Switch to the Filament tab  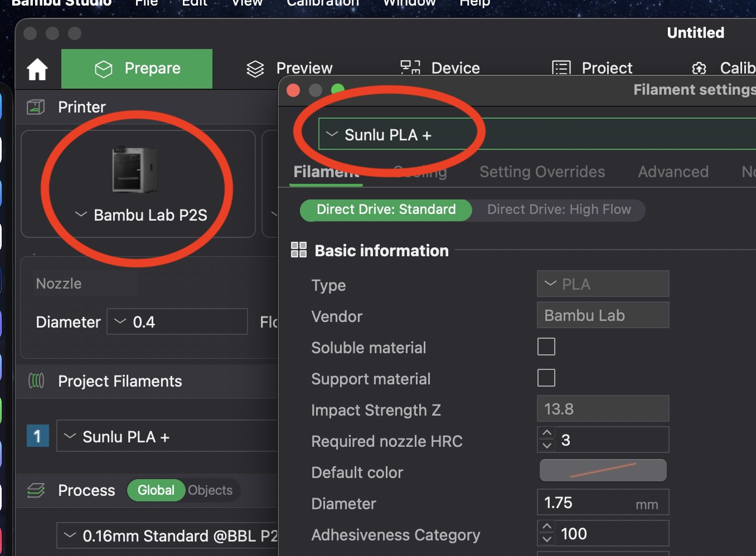tap(327, 172)
